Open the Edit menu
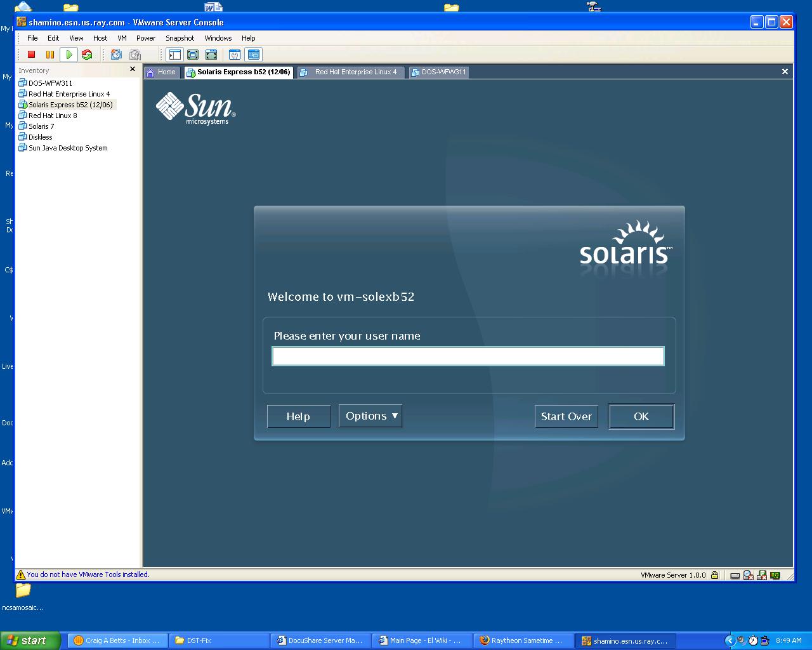Viewport: 812px width, 650px height. point(53,38)
